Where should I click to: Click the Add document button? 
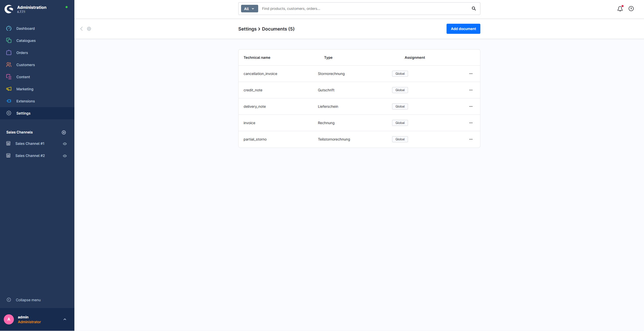click(463, 29)
